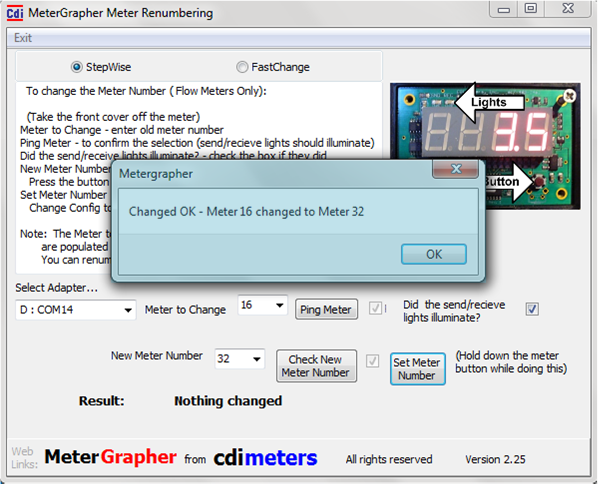Screen dimensions: 598x484
Task: Select the StepWise radio button
Action: [x=77, y=67]
